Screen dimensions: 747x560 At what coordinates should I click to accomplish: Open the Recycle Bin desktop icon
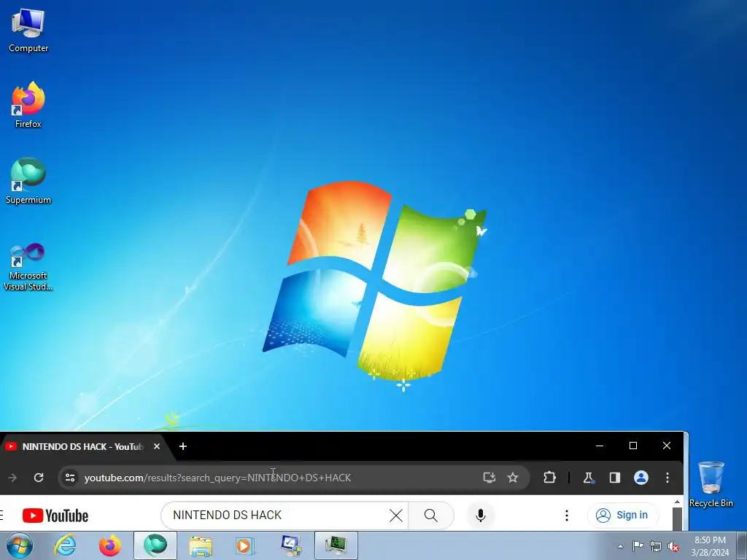(x=711, y=484)
